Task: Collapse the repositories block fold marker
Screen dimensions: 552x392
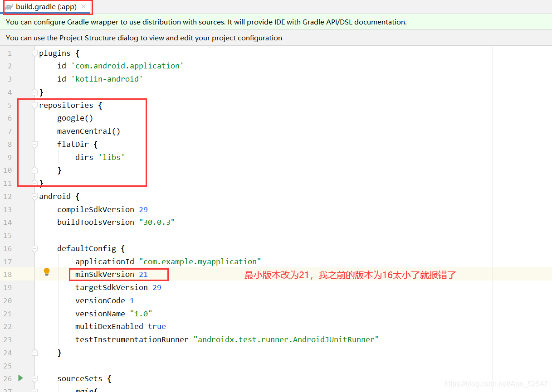Action: pyautogui.click(x=34, y=105)
